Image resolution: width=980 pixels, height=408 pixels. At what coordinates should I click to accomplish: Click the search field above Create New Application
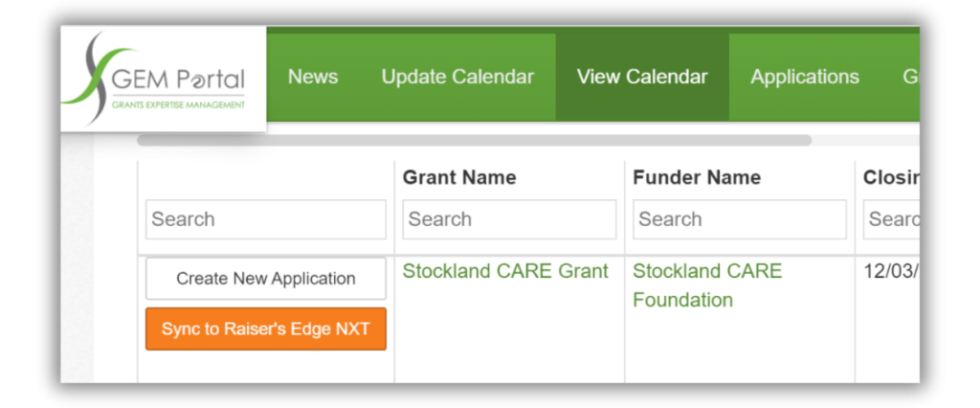tap(266, 219)
